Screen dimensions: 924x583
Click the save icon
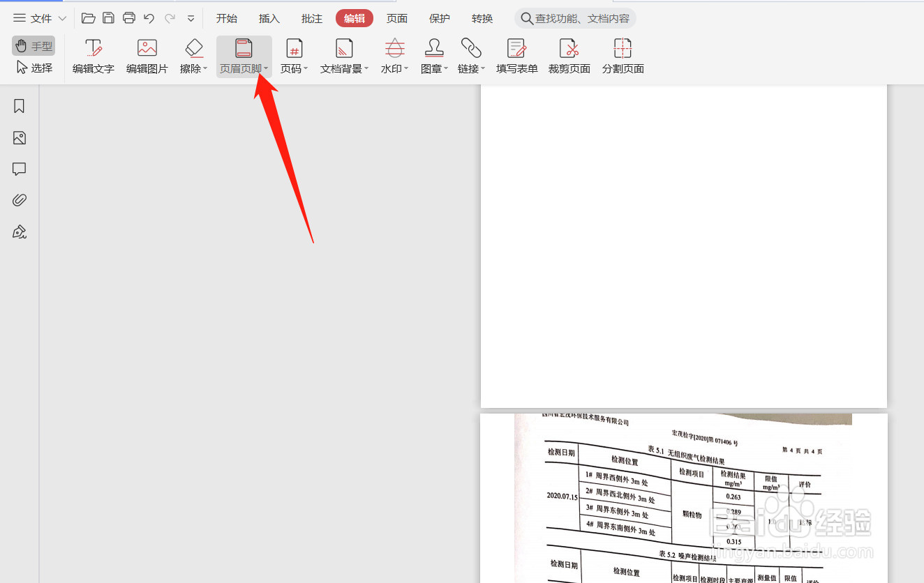pyautogui.click(x=108, y=18)
